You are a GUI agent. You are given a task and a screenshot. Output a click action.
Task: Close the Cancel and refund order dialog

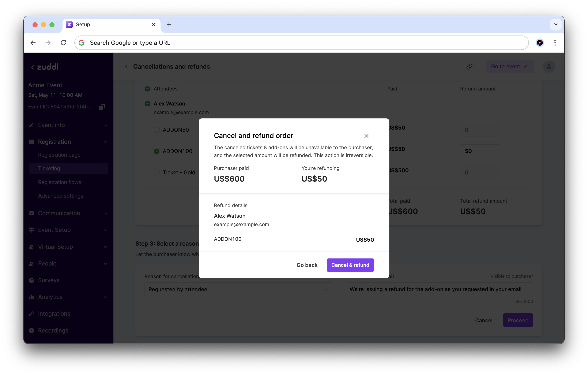click(x=366, y=136)
